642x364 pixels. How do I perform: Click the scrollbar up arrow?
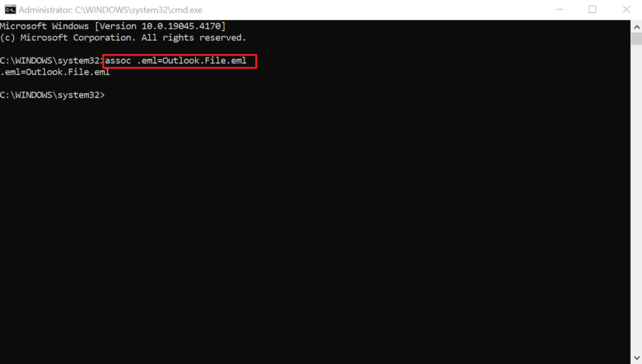[x=636, y=27]
